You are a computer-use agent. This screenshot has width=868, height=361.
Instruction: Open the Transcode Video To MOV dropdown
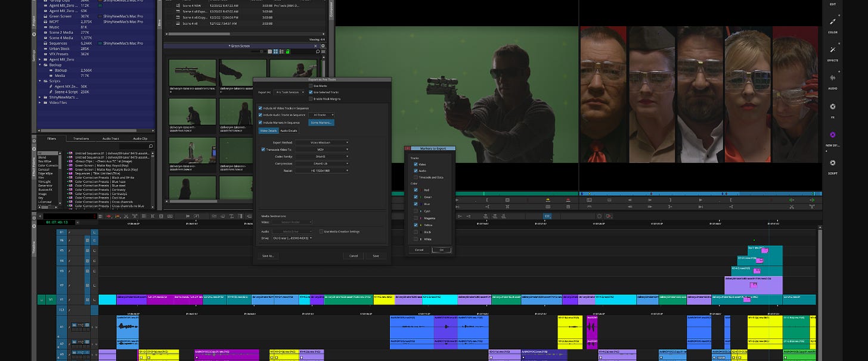pyautogui.click(x=322, y=150)
